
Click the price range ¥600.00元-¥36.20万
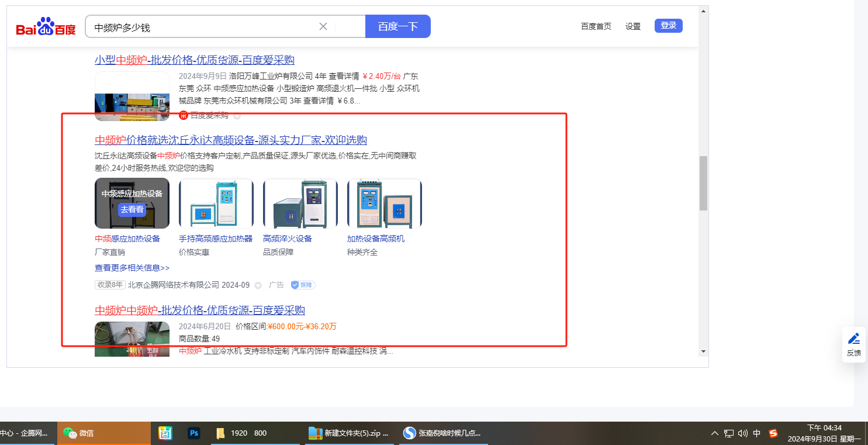point(302,326)
